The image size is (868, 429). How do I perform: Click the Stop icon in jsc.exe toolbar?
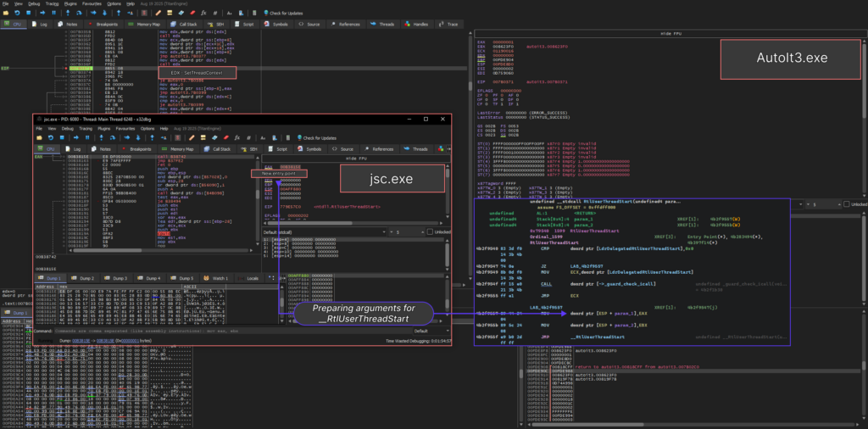coord(61,137)
